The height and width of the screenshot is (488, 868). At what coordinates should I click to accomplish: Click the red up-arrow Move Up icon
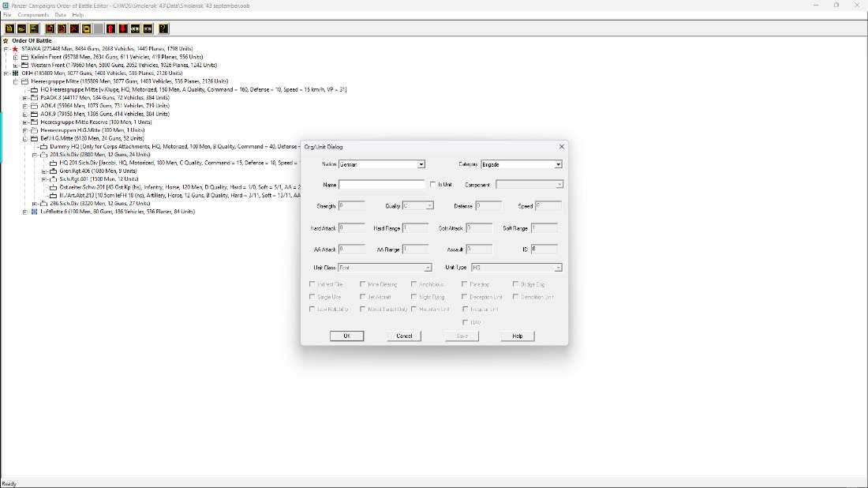[x=110, y=28]
